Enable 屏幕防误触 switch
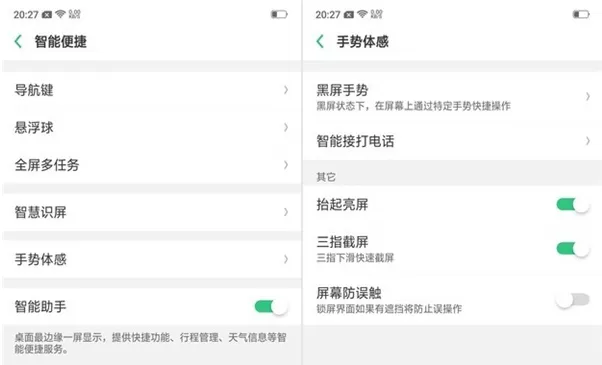Viewport: 602px width, 365px height. point(573,299)
